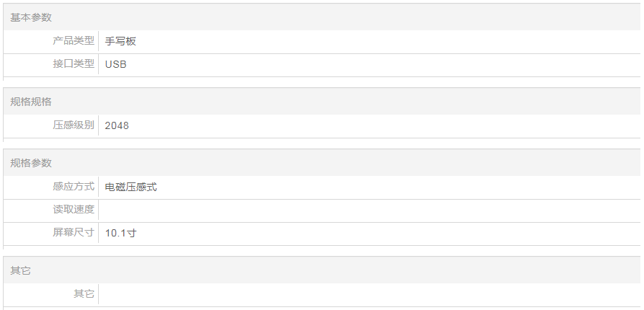Select the right-aligned 其它 row label
This screenshot has height=310, width=644.
coord(84,294)
